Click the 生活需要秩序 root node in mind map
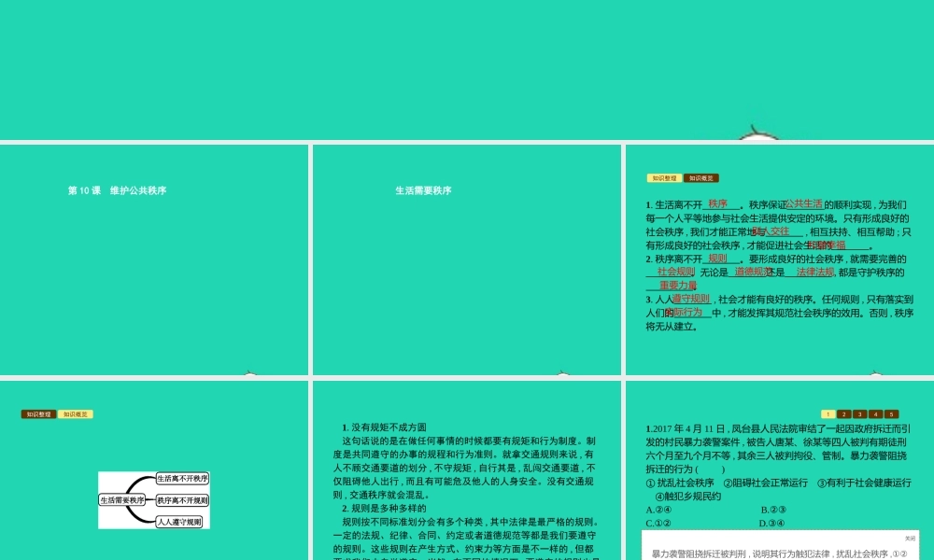The width and height of the screenshot is (934, 560). (122, 500)
